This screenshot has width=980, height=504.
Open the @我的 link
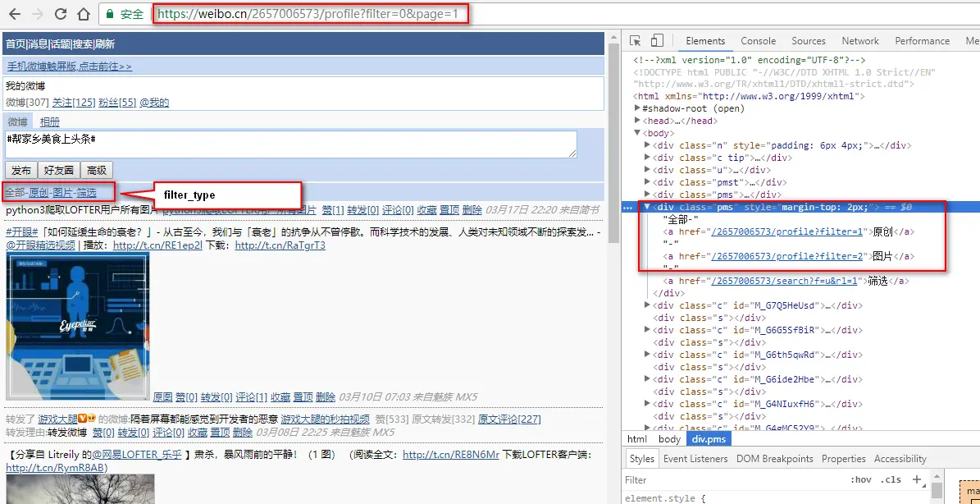153,103
